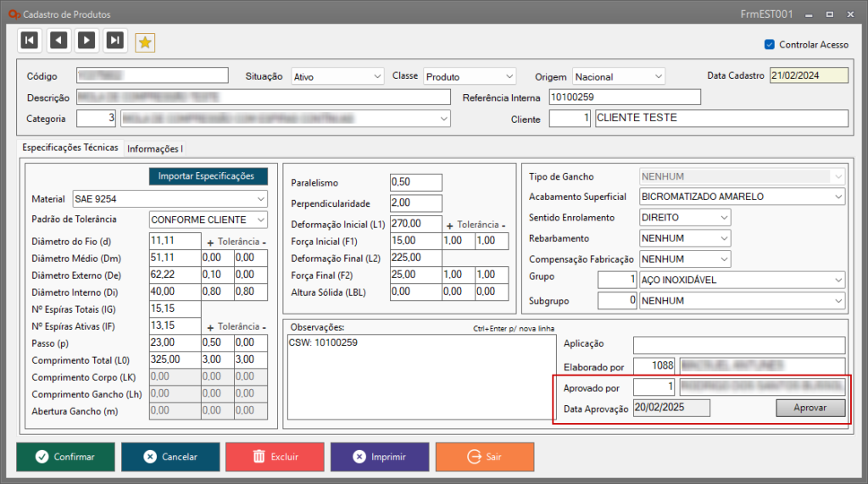Open the Situação dropdown

337,76
